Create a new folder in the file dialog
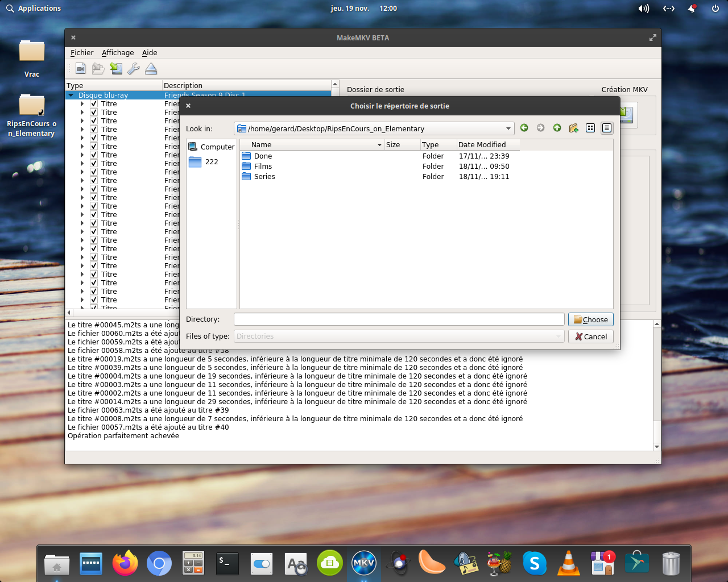 click(574, 128)
